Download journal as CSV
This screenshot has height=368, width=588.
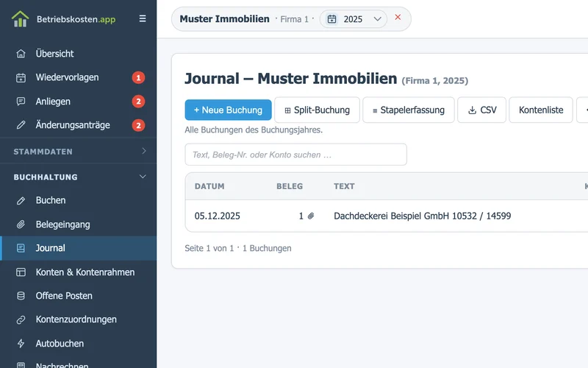coord(482,110)
